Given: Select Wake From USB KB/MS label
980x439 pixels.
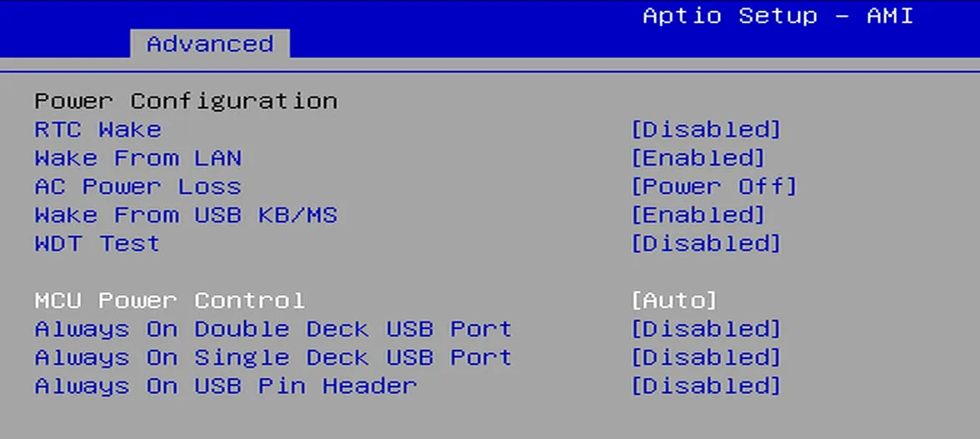Looking at the screenshot, I should click(186, 215).
